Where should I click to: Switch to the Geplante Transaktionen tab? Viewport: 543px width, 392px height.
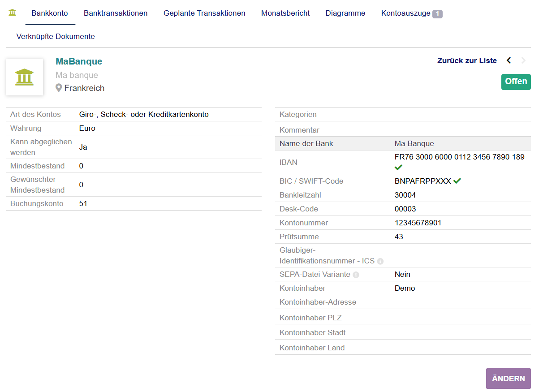click(x=204, y=13)
